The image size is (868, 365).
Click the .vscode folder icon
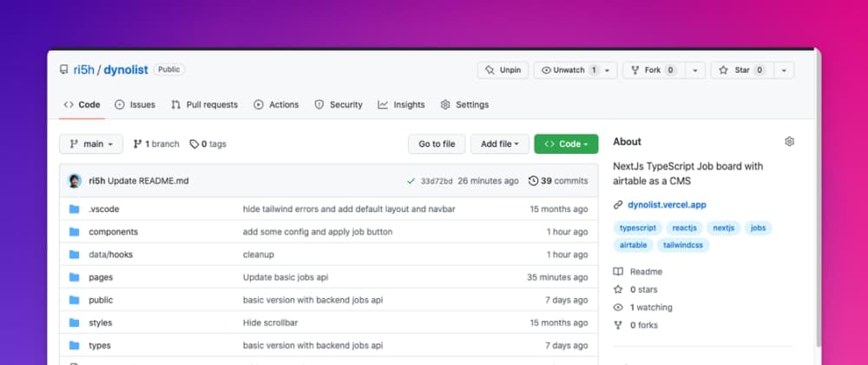pos(75,209)
